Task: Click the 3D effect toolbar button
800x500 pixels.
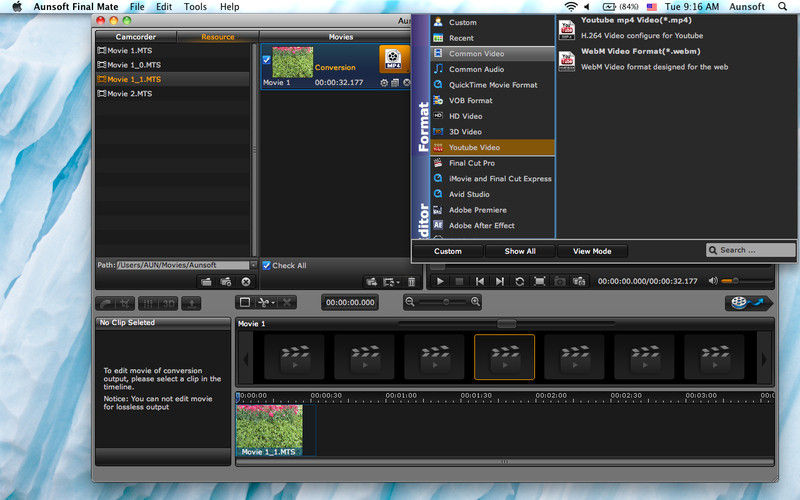Action: tap(168, 304)
